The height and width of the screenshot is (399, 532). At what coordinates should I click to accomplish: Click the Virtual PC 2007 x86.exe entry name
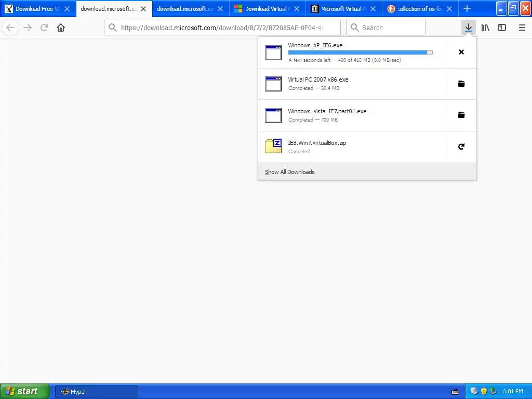(x=318, y=79)
